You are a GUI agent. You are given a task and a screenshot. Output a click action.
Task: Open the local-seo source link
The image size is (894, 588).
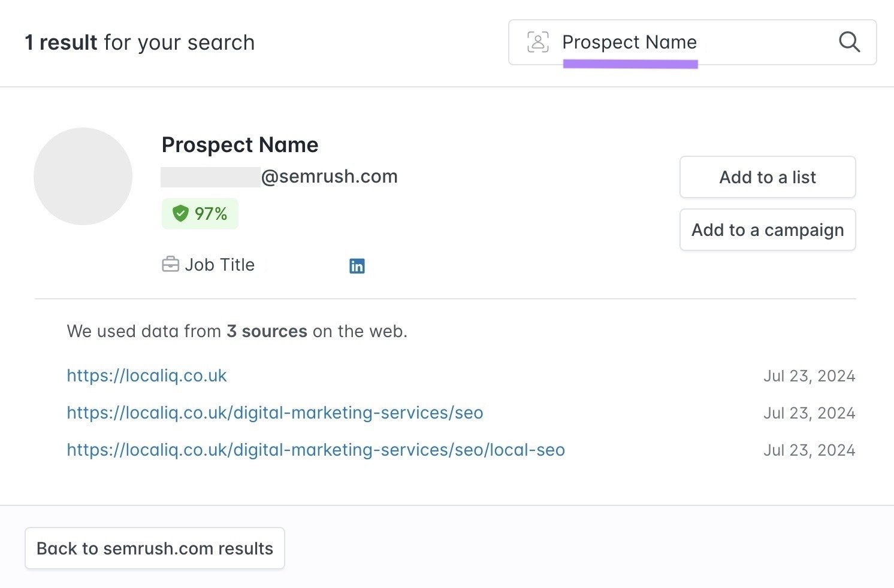pyautogui.click(x=316, y=450)
